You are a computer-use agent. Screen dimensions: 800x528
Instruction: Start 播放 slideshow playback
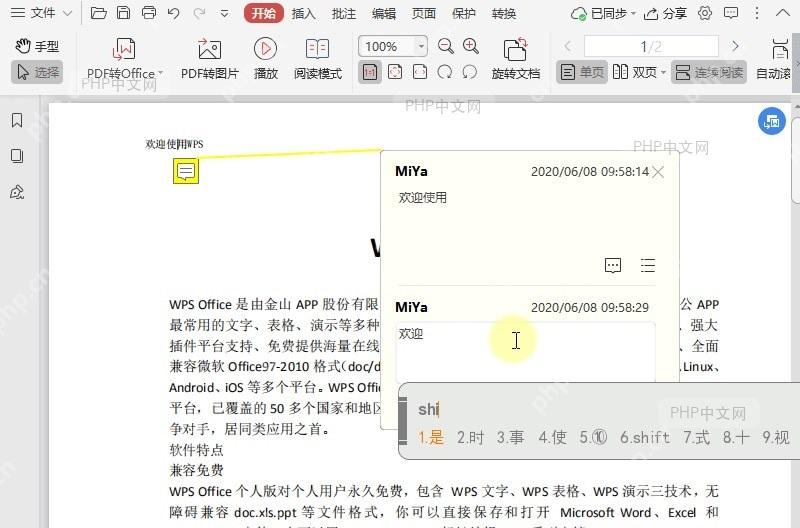pos(265,59)
